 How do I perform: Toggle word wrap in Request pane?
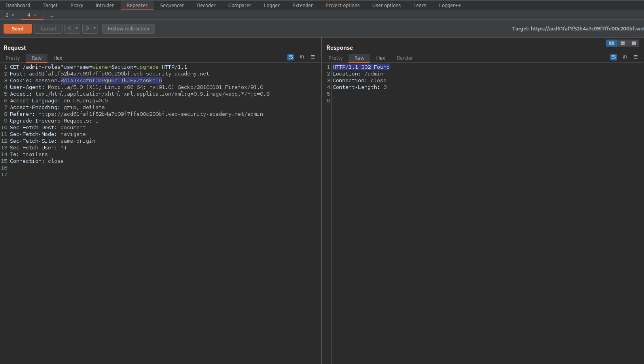pos(291,57)
